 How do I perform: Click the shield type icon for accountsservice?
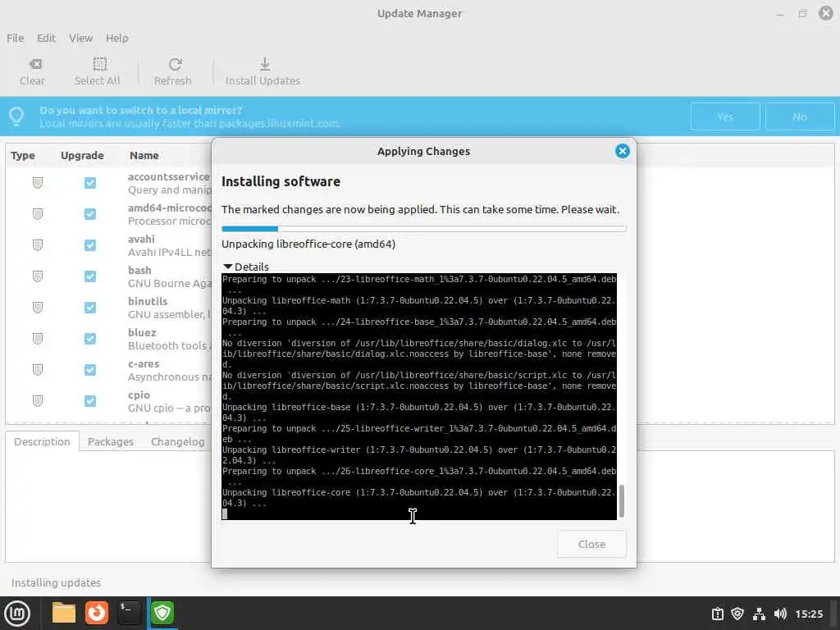click(38, 183)
